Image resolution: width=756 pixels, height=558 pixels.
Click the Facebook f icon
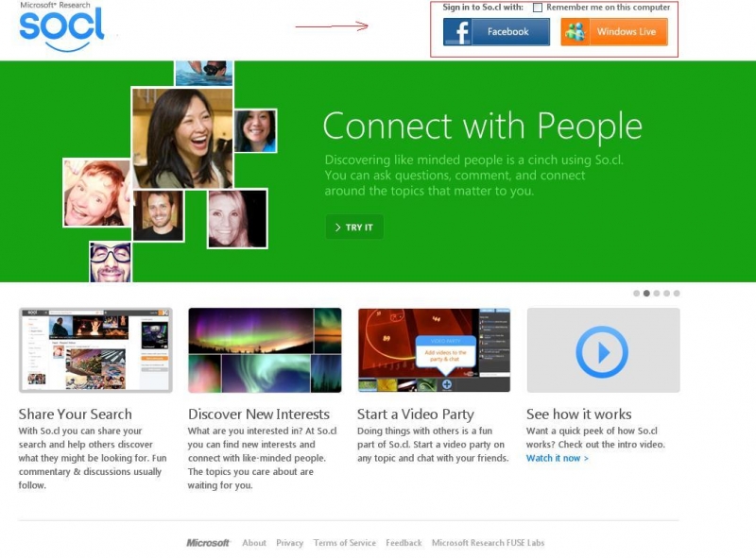click(x=457, y=32)
